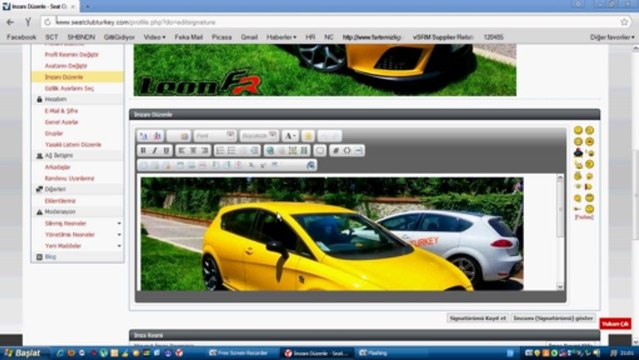Viewport: 639px width, 360px height.
Task: Insert an image into the signature
Action: 293,150
